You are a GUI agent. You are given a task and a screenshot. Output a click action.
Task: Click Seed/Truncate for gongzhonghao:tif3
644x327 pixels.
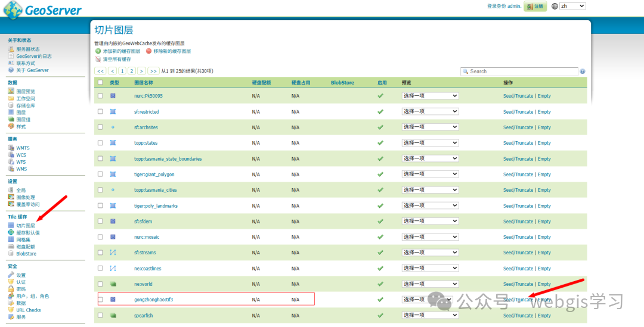(518, 300)
